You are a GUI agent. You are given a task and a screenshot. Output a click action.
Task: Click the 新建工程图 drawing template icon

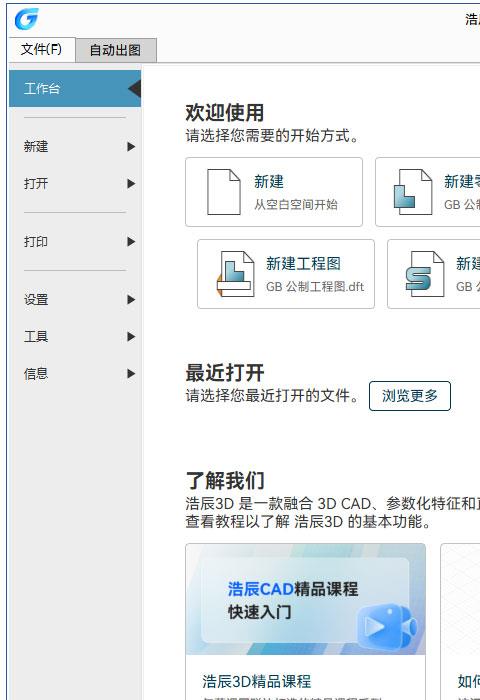click(x=235, y=274)
